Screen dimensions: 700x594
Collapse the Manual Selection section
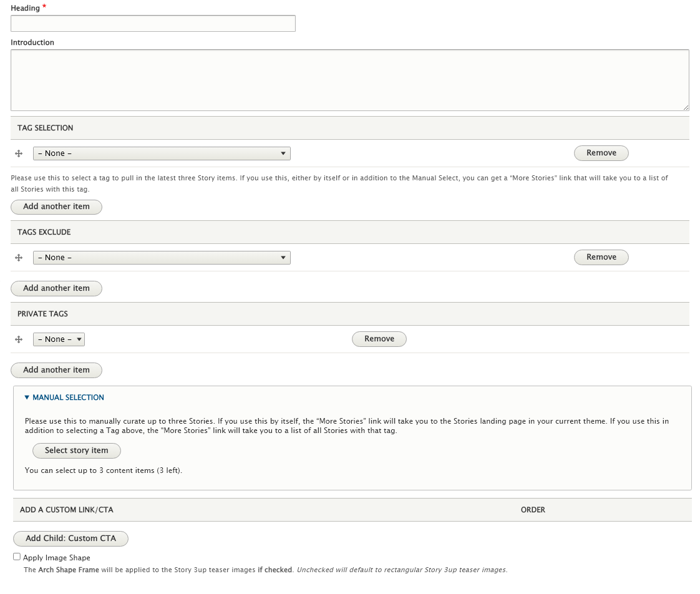pyautogui.click(x=64, y=397)
